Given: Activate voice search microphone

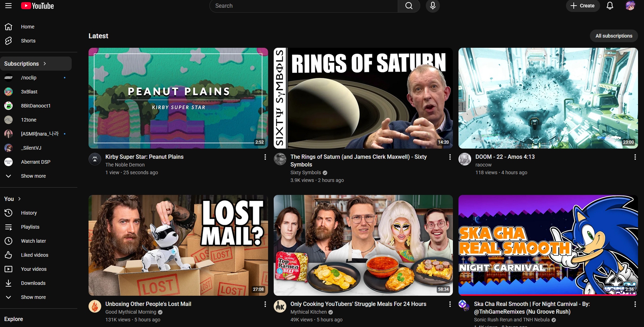Looking at the screenshot, I should pos(432,6).
